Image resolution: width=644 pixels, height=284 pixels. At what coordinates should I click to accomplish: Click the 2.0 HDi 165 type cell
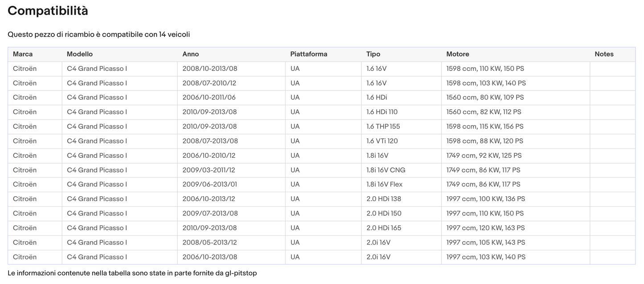pos(384,228)
